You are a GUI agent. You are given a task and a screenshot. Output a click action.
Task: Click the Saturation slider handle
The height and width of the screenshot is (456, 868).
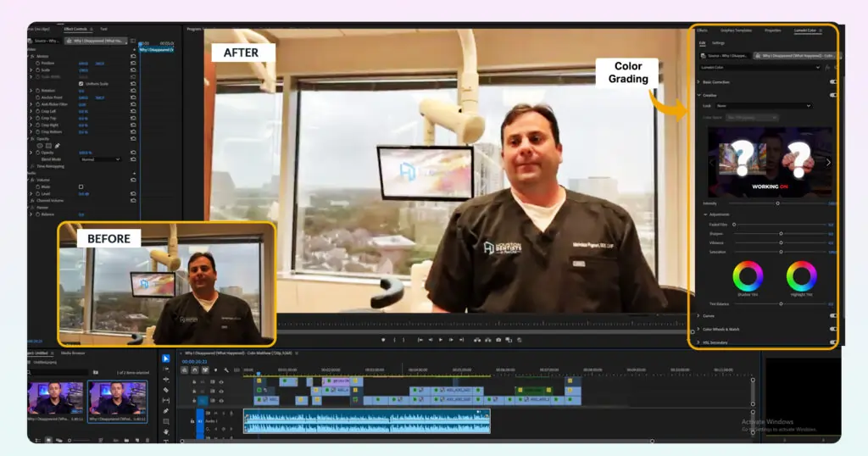point(782,252)
